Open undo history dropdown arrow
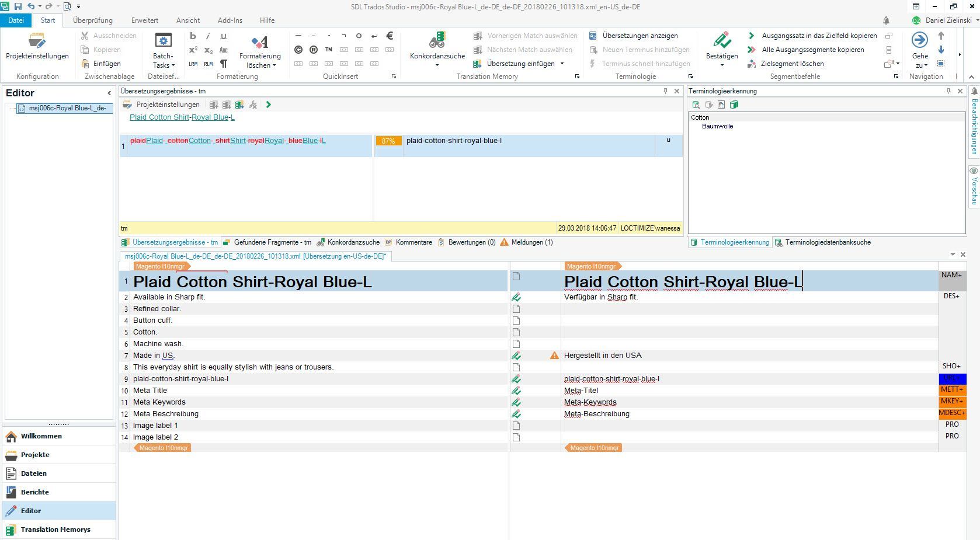 (x=40, y=6)
